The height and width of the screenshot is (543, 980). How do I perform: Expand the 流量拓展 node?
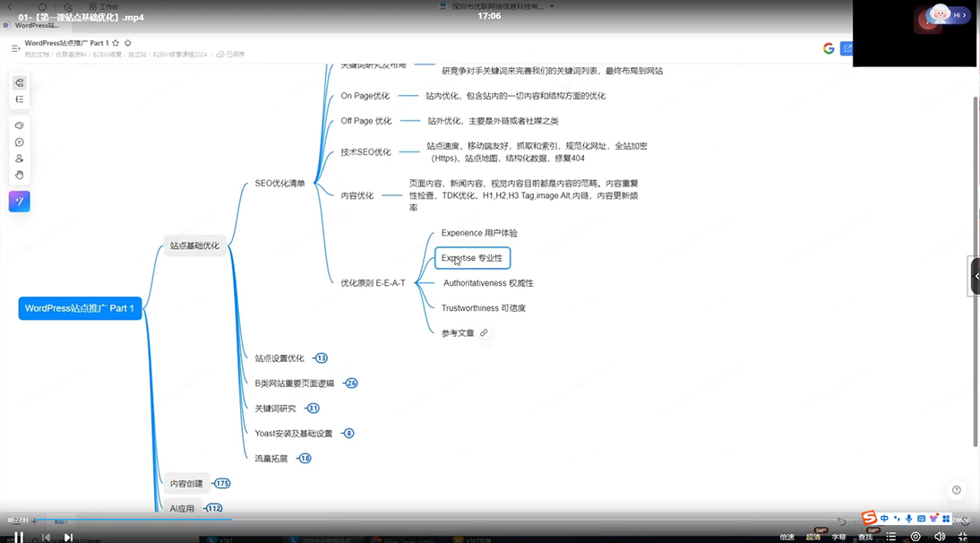pos(304,458)
